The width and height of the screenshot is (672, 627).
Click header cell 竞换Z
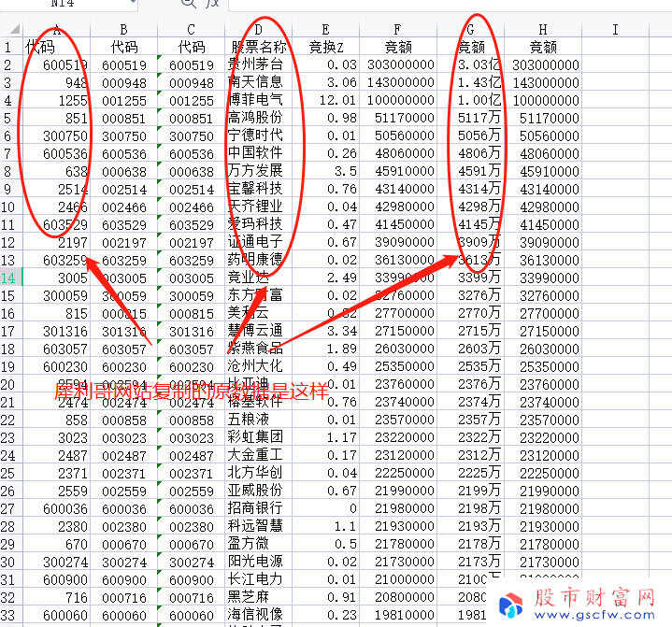click(325, 47)
